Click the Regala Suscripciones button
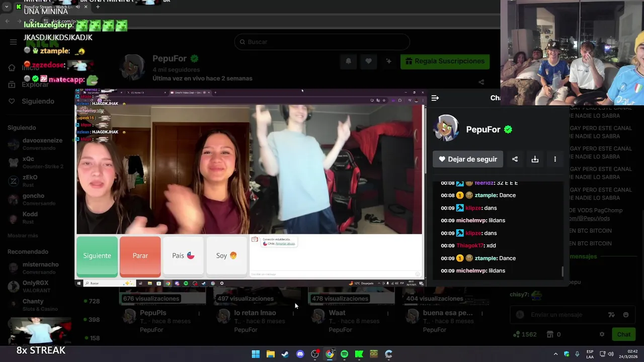Viewport: 644px width, 362px height. [445, 61]
